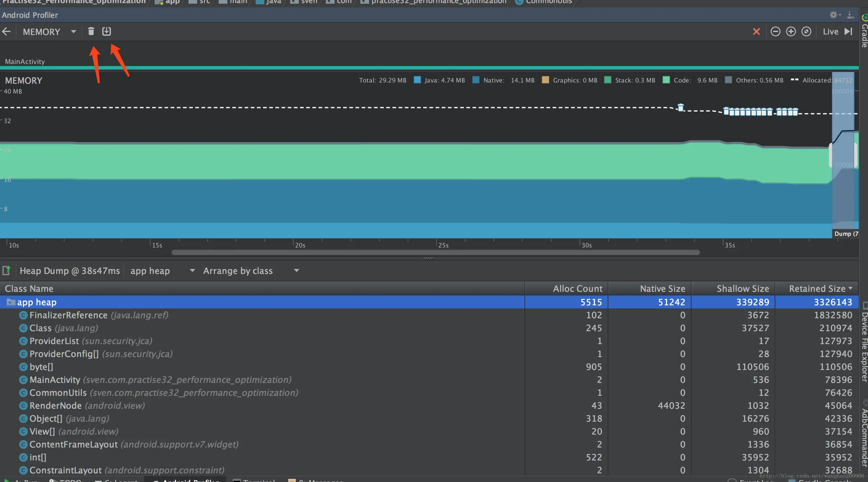This screenshot has width=868, height=482.
Task: Open the Android Profiler settings gear
Action: pyautogui.click(x=834, y=15)
